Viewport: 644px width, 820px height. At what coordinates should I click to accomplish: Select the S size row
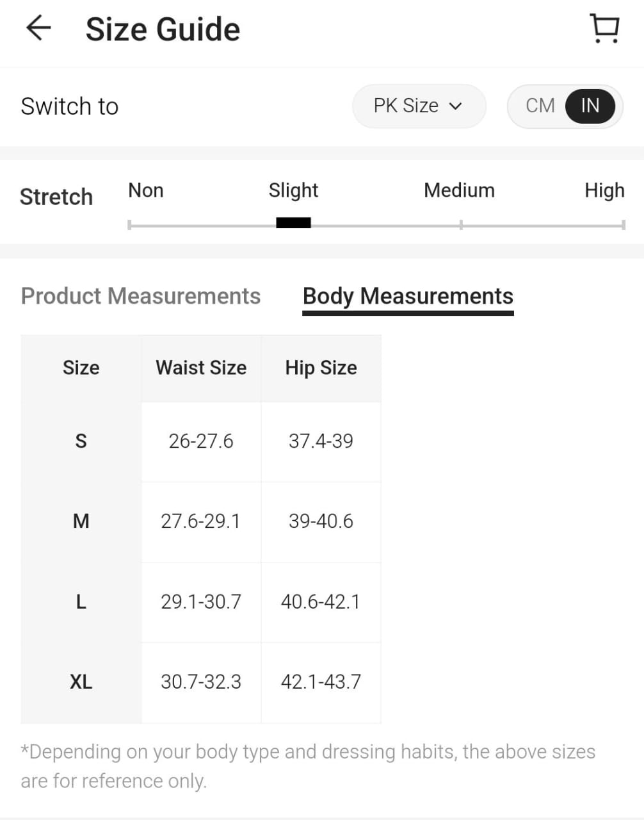(81, 441)
